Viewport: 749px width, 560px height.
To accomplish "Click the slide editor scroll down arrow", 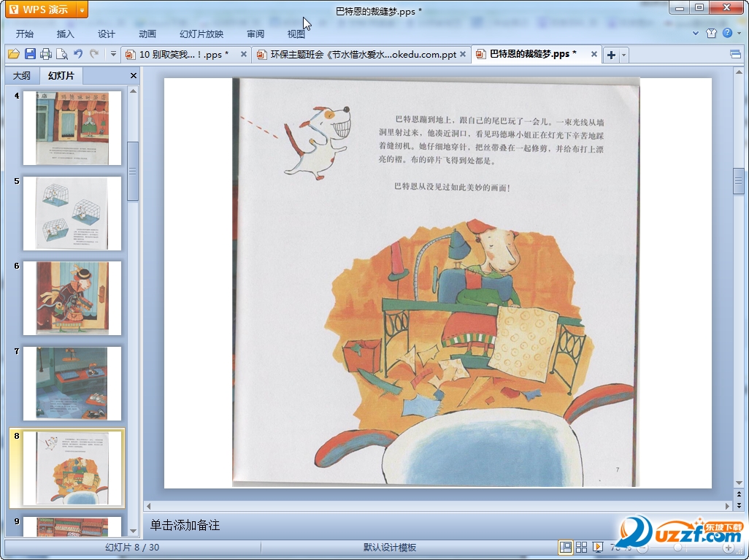I will tap(739, 483).
